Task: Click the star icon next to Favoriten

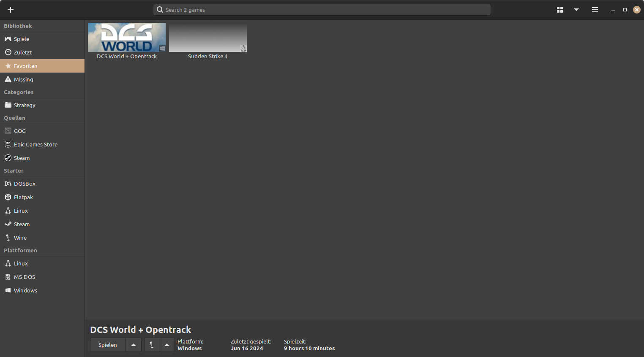Action: (x=8, y=66)
